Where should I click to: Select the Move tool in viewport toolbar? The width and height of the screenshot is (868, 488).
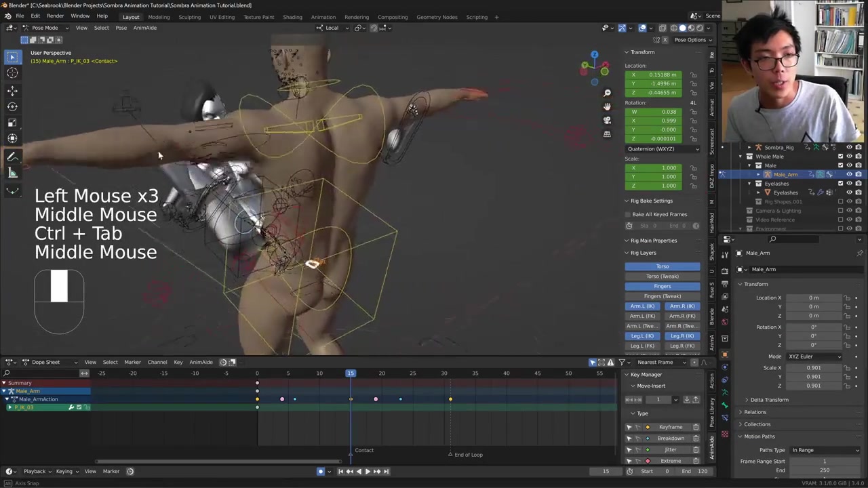(12, 90)
